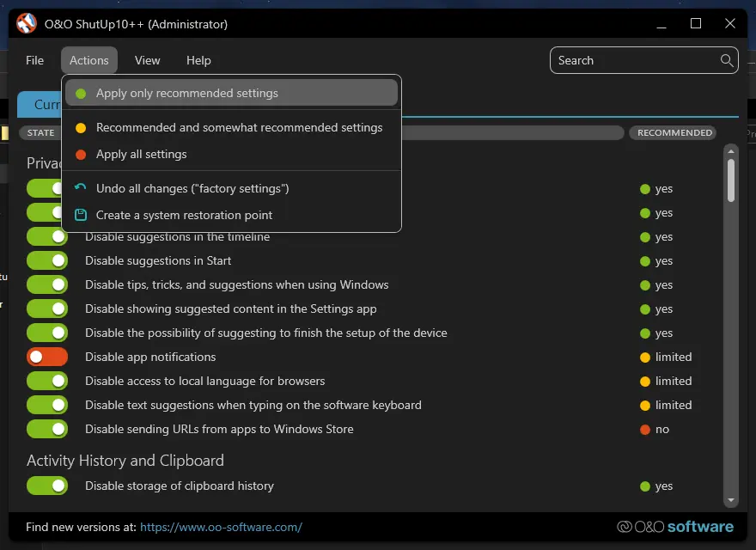Viewport: 756px width, 550px height.
Task: Toggle Disable possibility of suggesting to finish setup
Action: pos(47,333)
